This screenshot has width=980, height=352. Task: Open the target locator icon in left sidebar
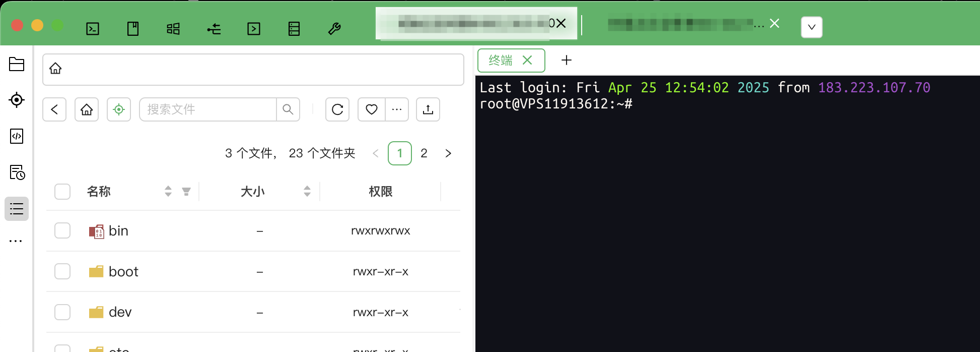pos(17,100)
